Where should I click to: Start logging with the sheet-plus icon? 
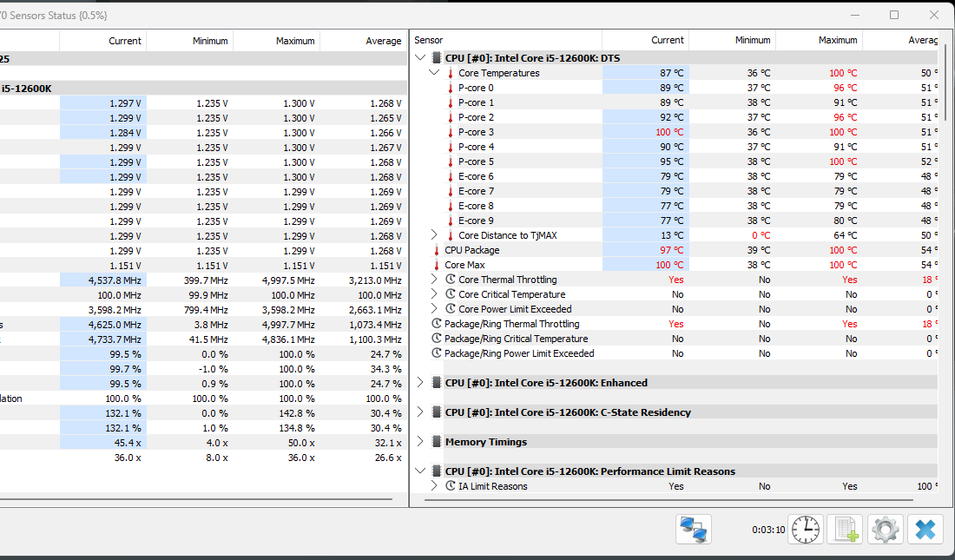(x=846, y=529)
